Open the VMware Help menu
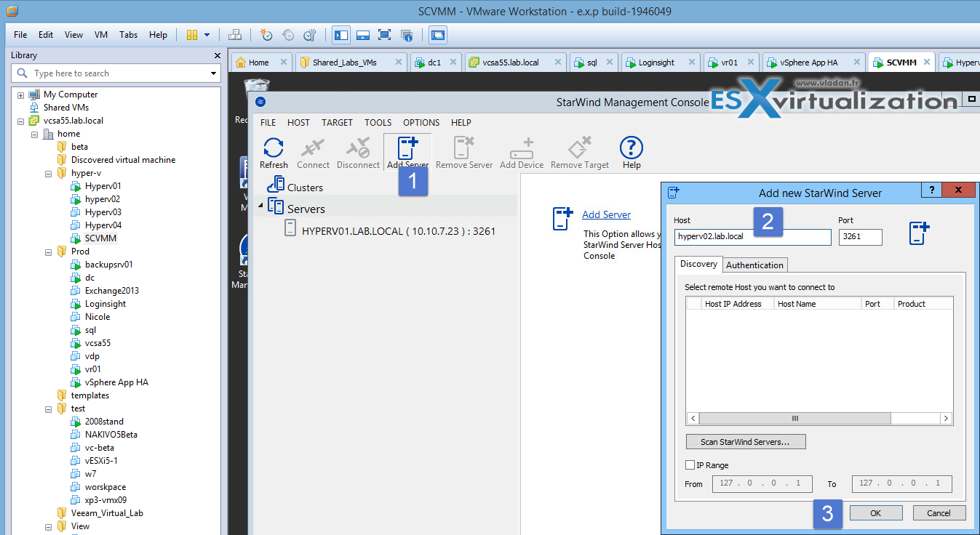This screenshot has height=535, width=980. (x=158, y=34)
